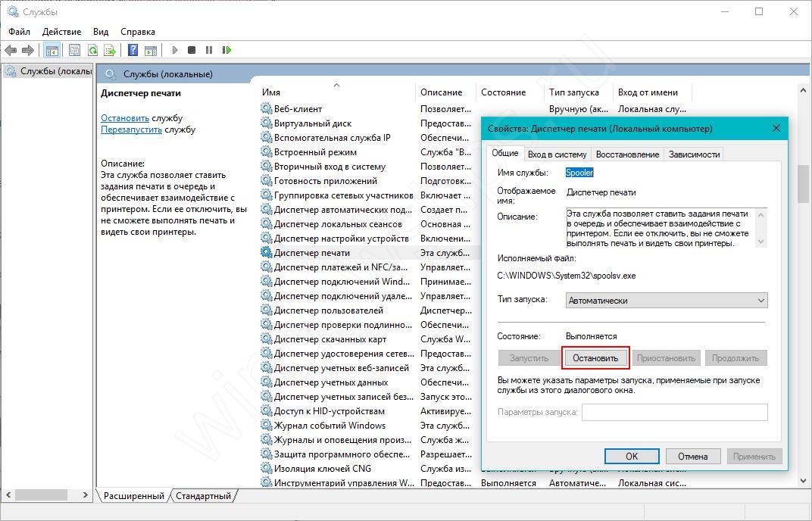Image resolution: width=812 pixels, height=521 pixels.
Task: Open the Действие menu
Action: pyautogui.click(x=61, y=32)
